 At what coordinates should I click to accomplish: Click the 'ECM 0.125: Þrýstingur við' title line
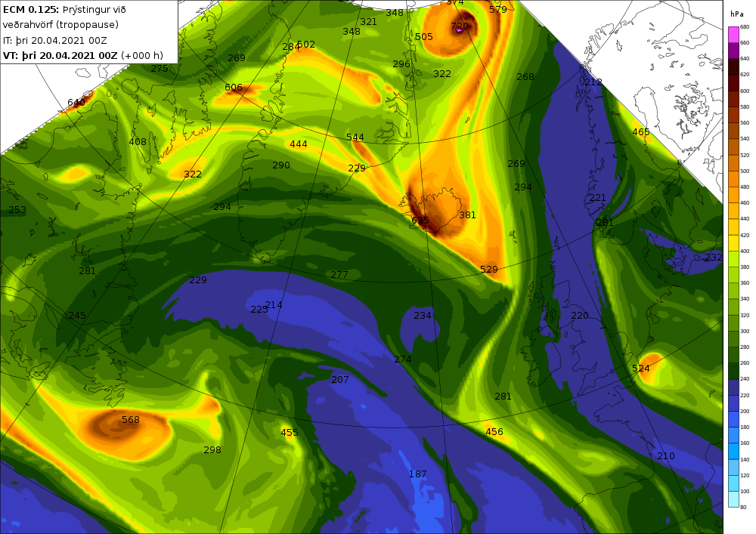click(64, 10)
